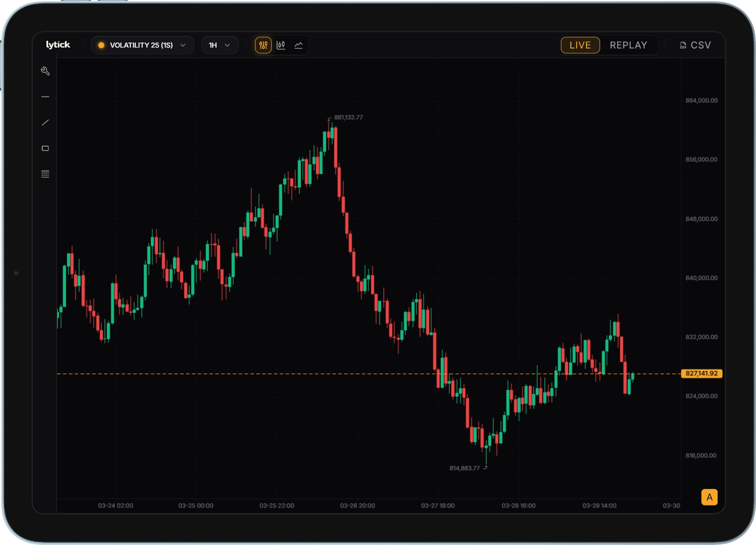Select the diagonal trend line tool

point(45,123)
